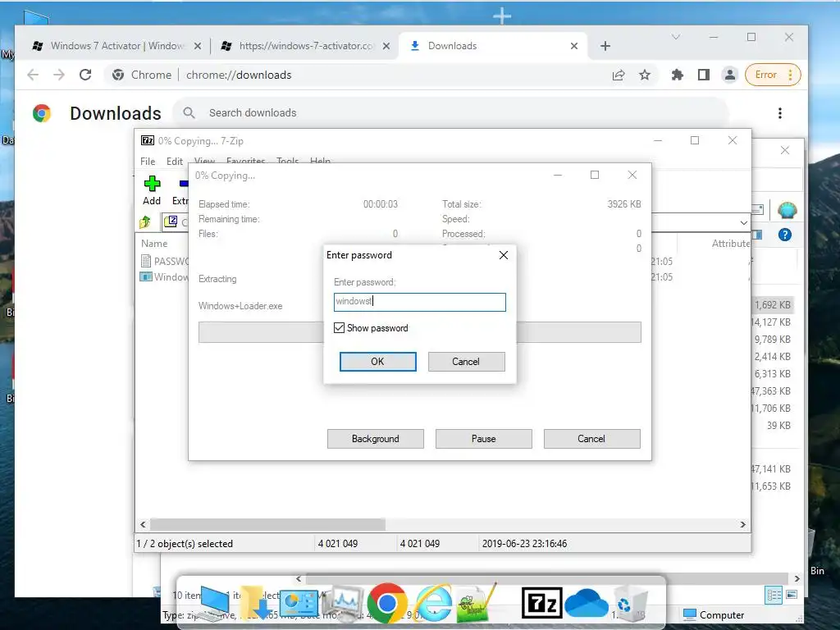The image size is (840, 630).
Task: Pause the 7-Zip extraction
Action: click(x=484, y=439)
